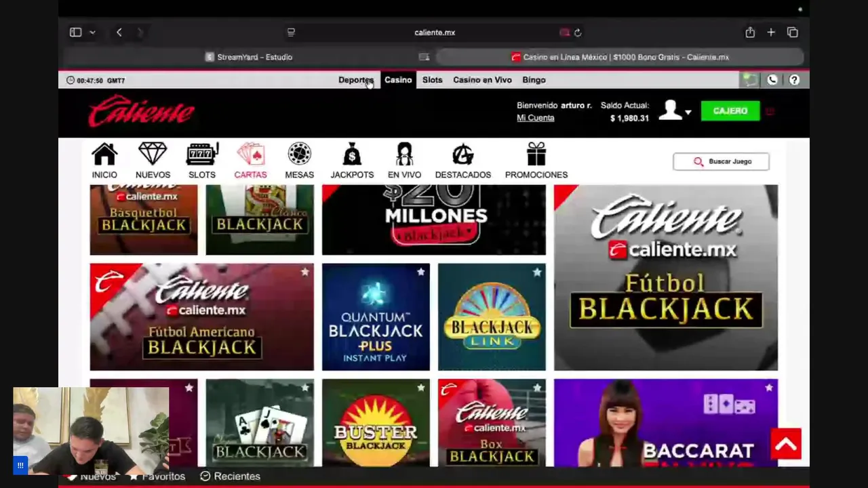Launch the Baccarat live game tile
The height and width of the screenshot is (488, 868).
click(x=666, y=423)
